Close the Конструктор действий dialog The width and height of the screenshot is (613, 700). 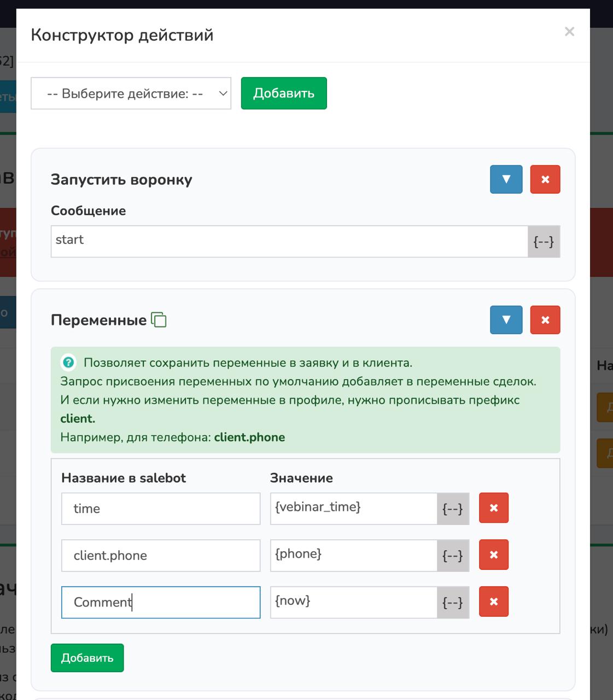tap(569, 32)
